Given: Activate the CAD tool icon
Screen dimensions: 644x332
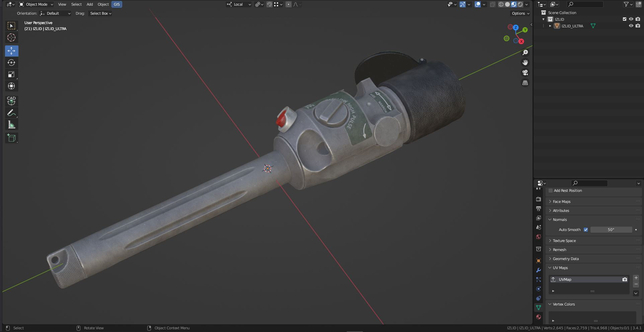Looking at the screenshot, I should tap(11, 101).
